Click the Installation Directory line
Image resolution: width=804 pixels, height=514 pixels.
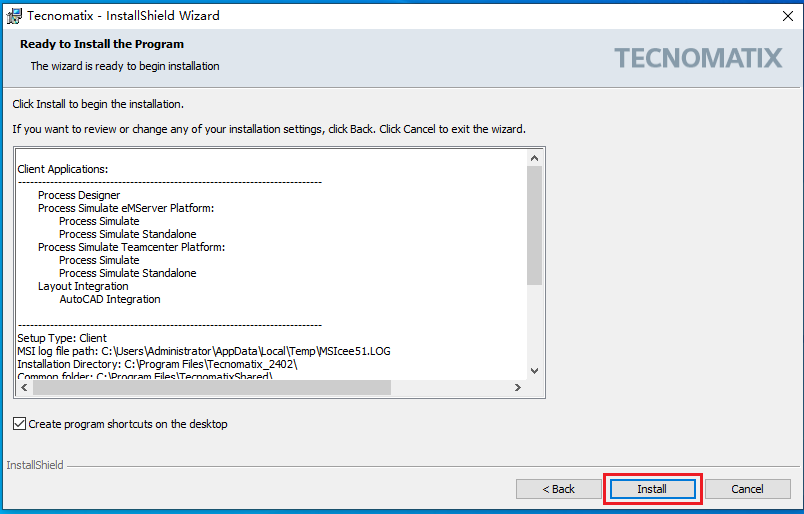coord(157,364)
